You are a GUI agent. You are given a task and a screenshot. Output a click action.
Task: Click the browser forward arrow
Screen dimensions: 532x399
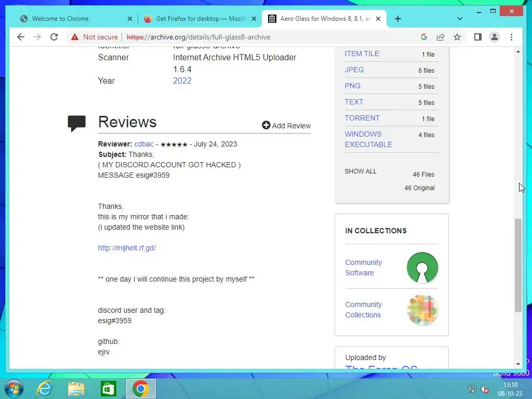(37, 37)
